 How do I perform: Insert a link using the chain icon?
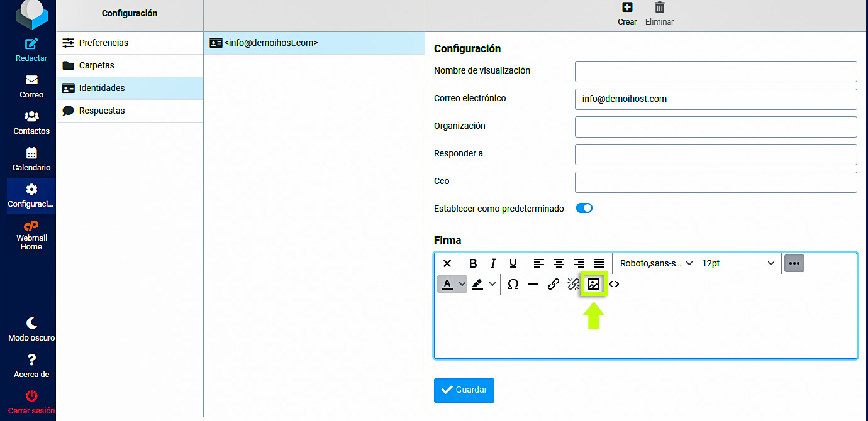[x=553, y=284]
